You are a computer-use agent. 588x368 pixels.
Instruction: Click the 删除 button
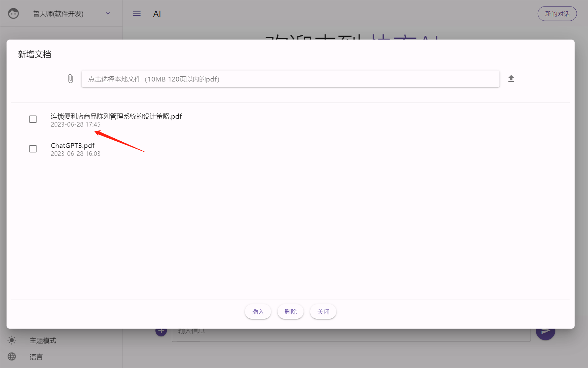coord(290,312)
